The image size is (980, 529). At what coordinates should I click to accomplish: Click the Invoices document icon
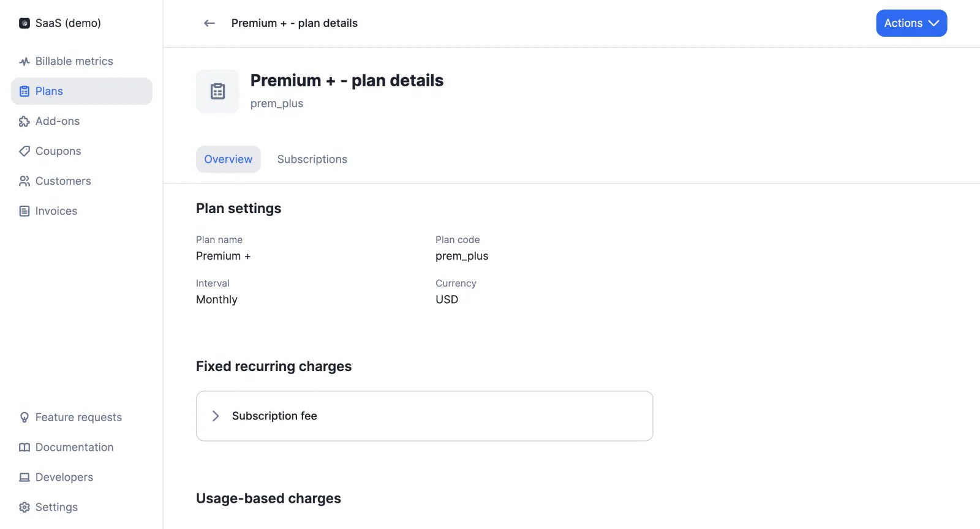[x=24, y=211]
